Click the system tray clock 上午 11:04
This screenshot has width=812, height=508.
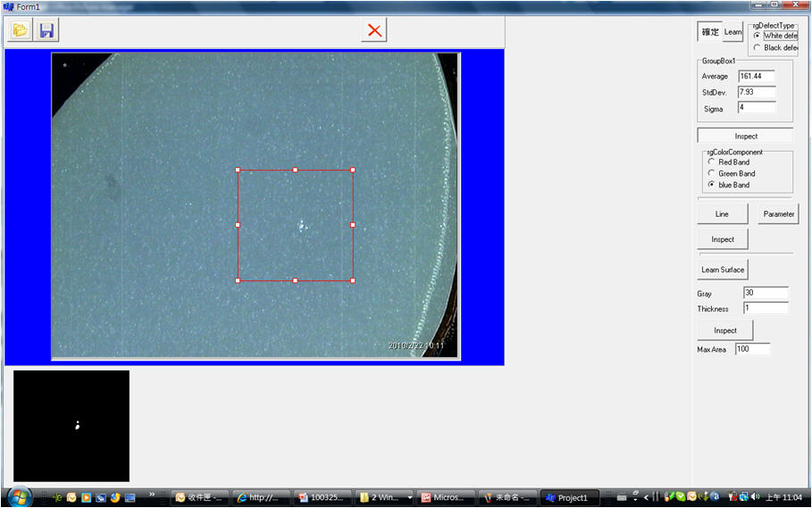(x=783, y=497)
